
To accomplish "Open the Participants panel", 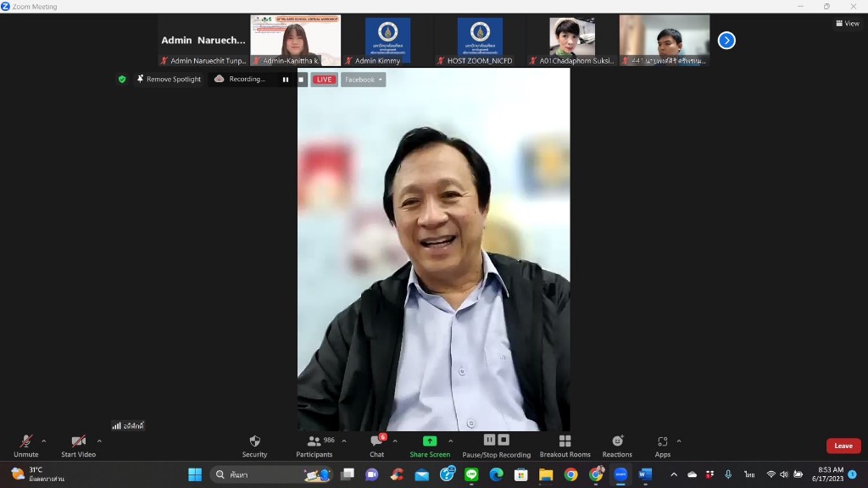I will click(314, 446).
